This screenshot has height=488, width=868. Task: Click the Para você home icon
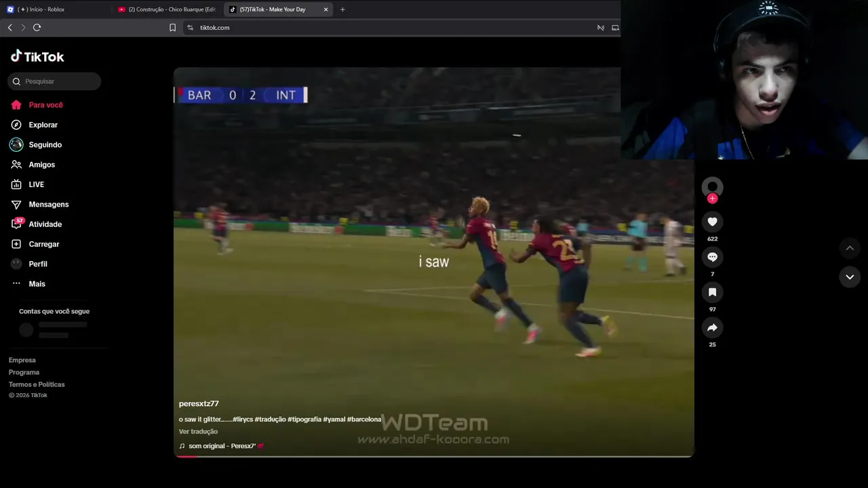click(x=16, y=105)
